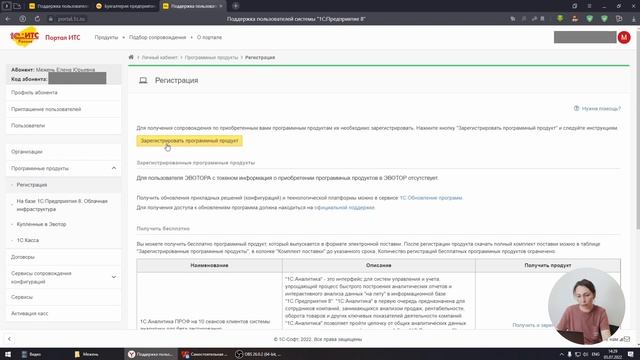Follow the официальной поддержке link
The width and height of the screenshot is (640, 360).
(344, 207)
